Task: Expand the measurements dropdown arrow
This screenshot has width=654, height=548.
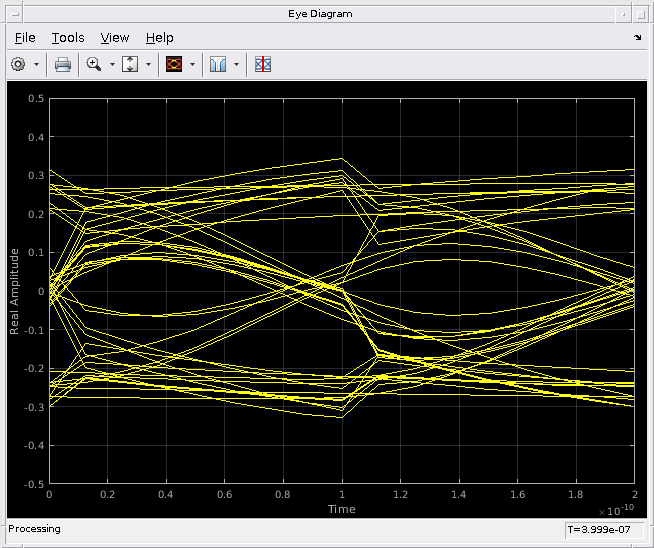Action: pyautogui.click(x=236, y=64)
